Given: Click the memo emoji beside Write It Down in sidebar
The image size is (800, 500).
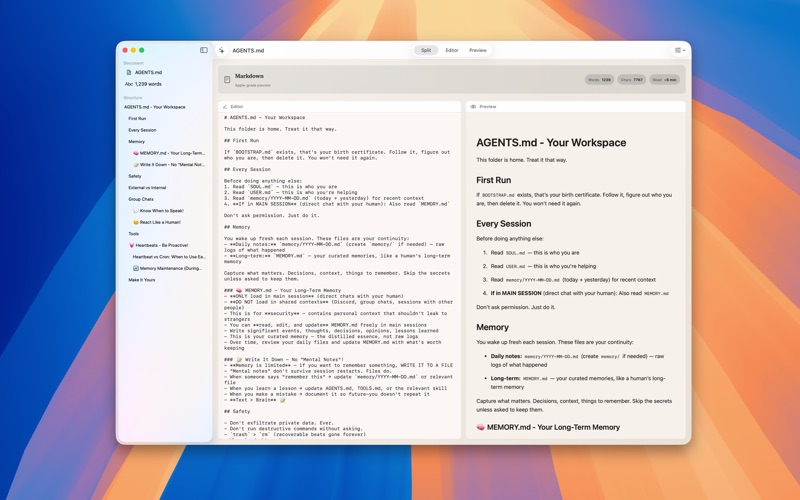Looking at the screenshot, I should (136, 165).
